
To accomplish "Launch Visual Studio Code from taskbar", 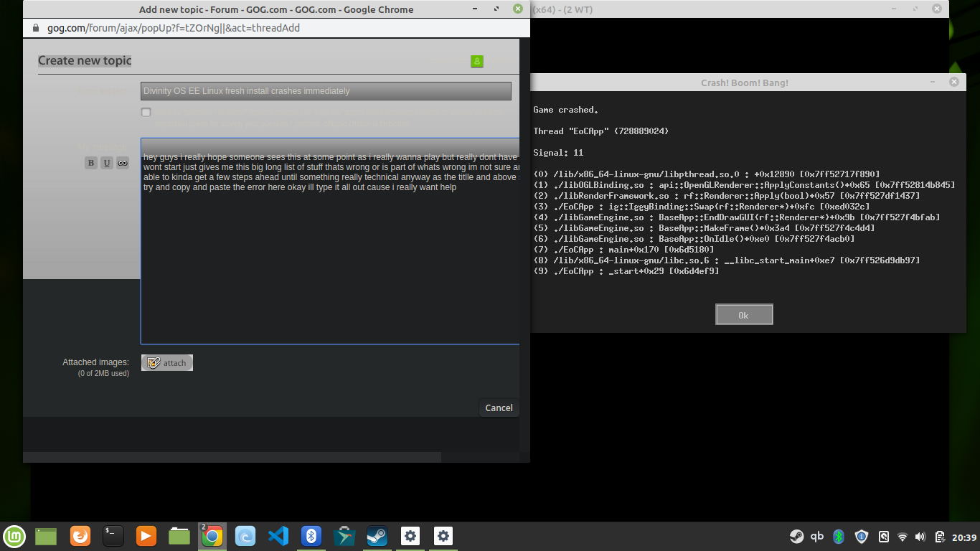I will coord(278,536).
